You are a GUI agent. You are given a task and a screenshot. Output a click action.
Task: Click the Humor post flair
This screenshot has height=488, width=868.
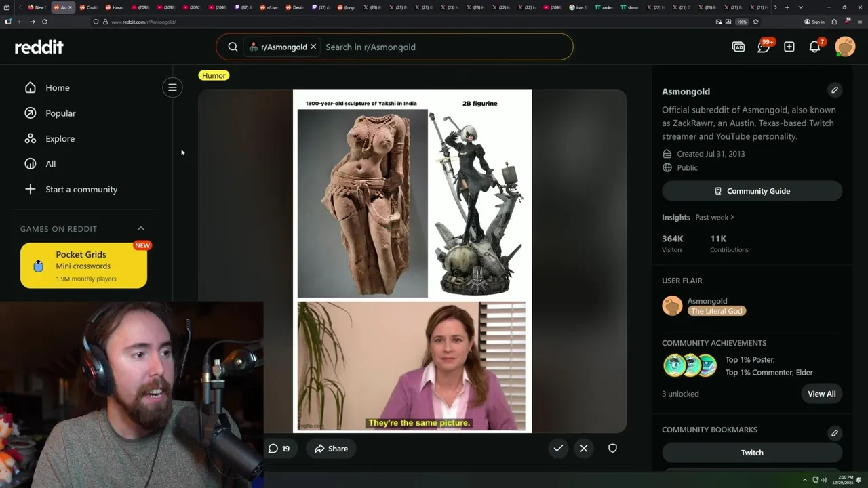click(214, 75)
